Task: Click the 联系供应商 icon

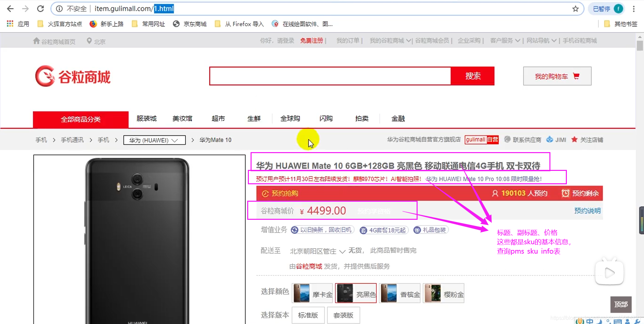Action: point(507,139)
